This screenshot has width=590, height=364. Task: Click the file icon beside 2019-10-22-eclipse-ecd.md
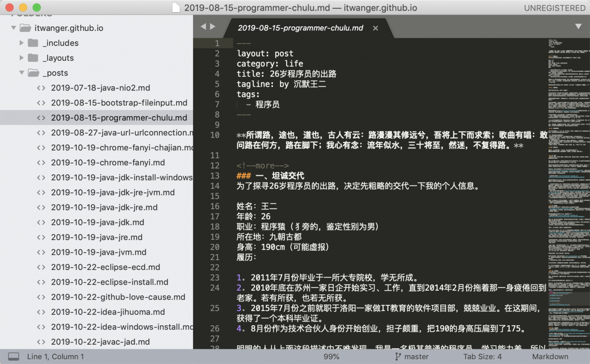coord(41,267)
